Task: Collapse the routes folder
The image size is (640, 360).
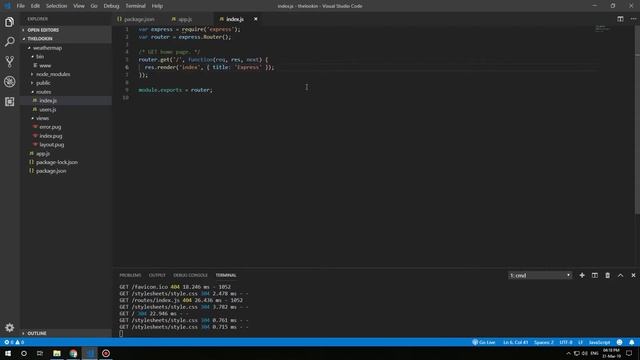Action: point(43,92)
